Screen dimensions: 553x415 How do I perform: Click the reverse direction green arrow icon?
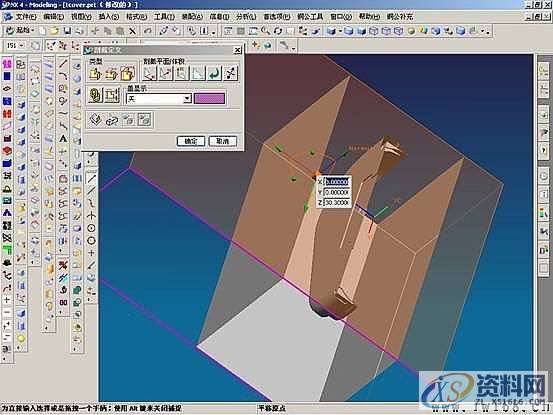pos(214,73)
